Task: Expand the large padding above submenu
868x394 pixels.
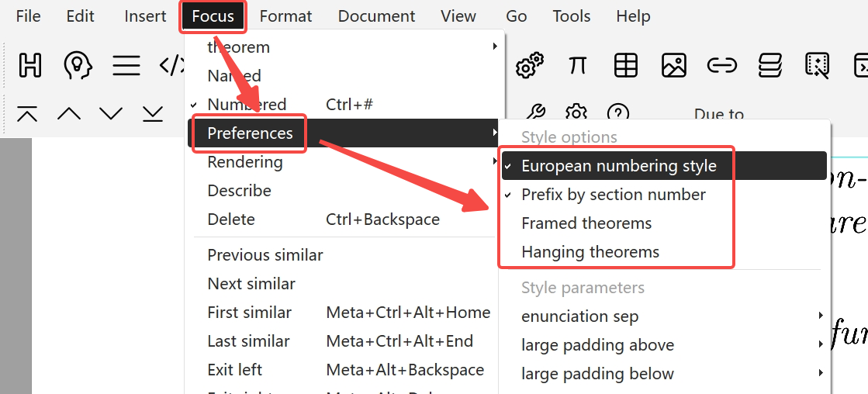Action: [x=664, y=345]
